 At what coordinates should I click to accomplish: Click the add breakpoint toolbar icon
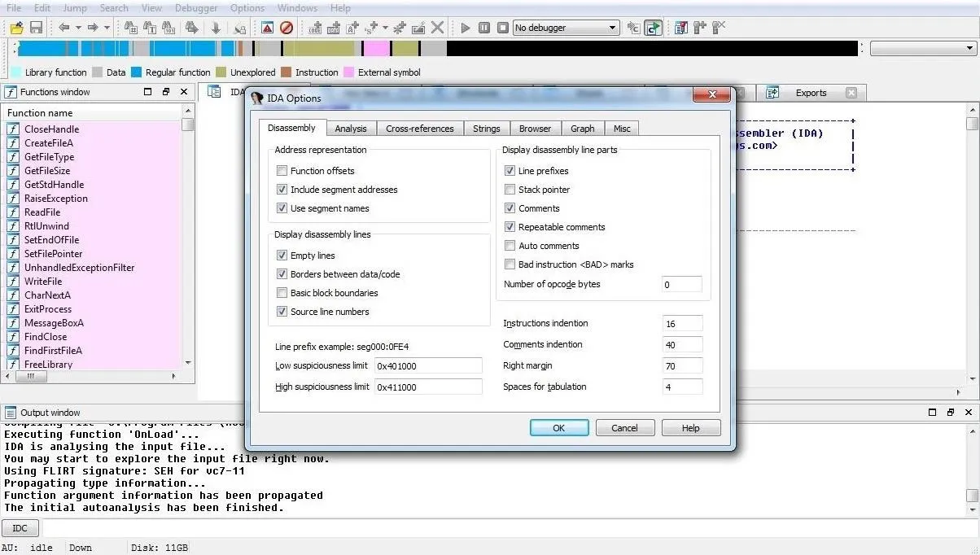[700, 28]
